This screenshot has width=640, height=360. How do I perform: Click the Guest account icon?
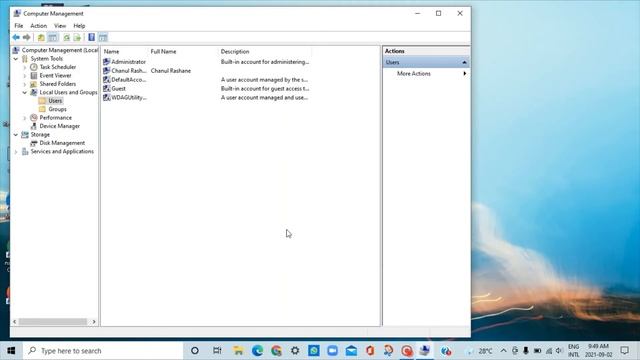point(107,89)
